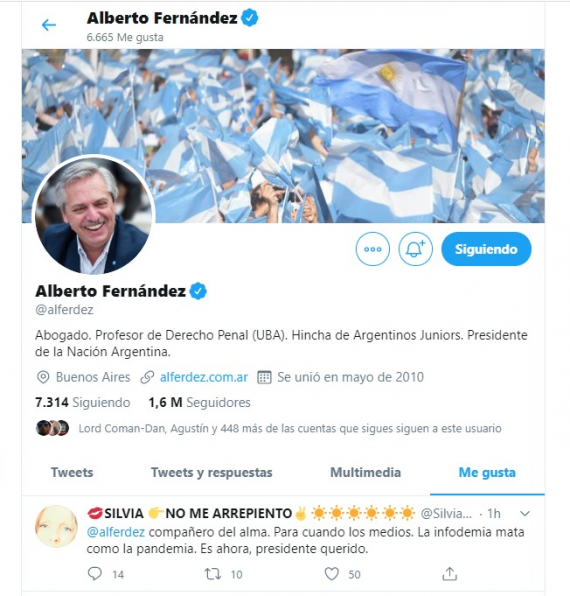Screen dimensions: 570x596
Task: Open Alberto Fernández's profile picture
Action: click(94, 215)
